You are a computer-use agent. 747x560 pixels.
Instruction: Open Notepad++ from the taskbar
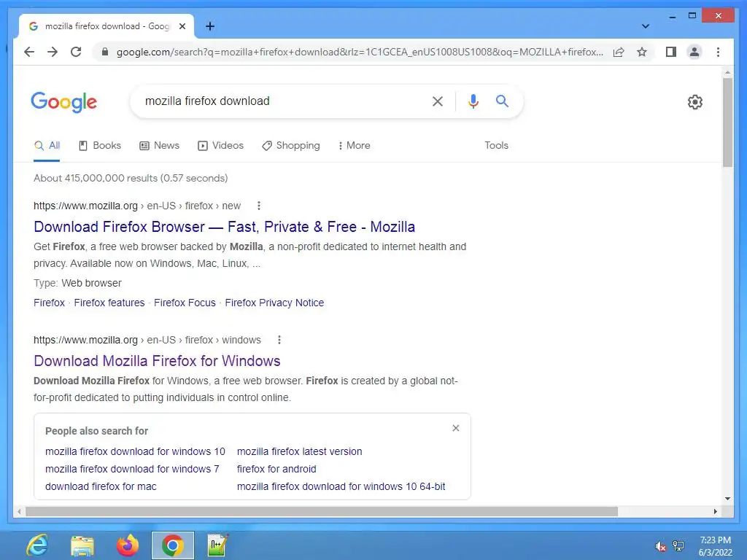click(x=217, y=545)
